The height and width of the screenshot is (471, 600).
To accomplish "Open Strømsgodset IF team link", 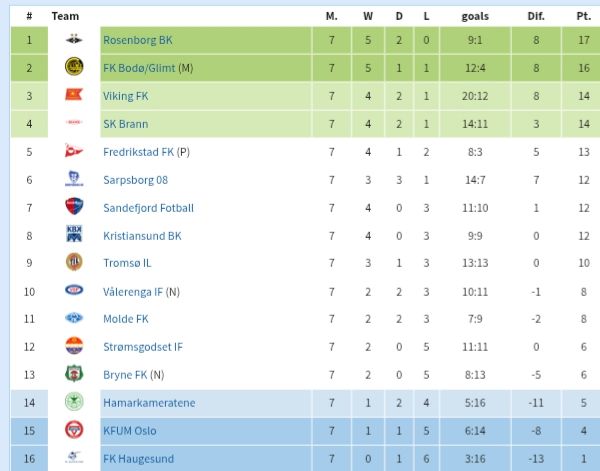I will (143, 347).
